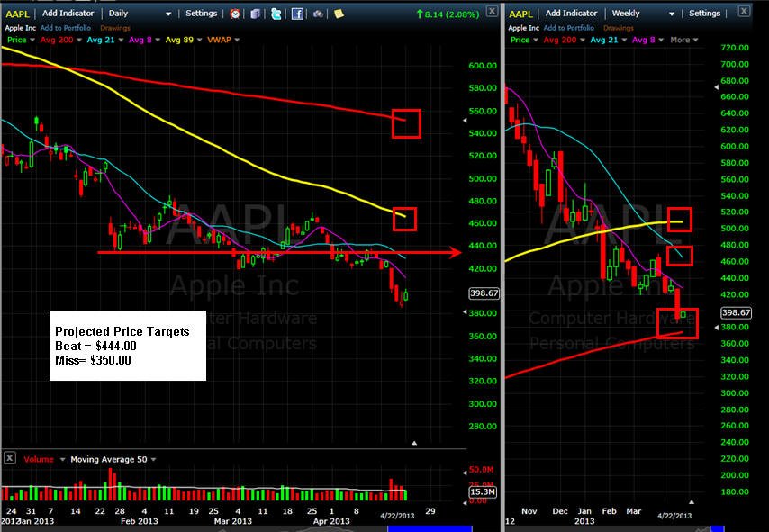The image size is (769, 532).
Task: Share the daily chart on Twitter
Action: point(276,14)
